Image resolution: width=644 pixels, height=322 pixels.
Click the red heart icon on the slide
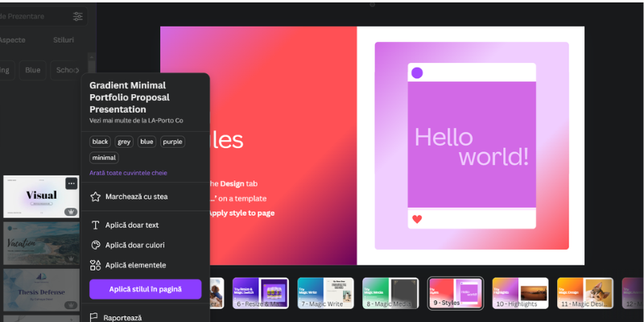(417, 219)
